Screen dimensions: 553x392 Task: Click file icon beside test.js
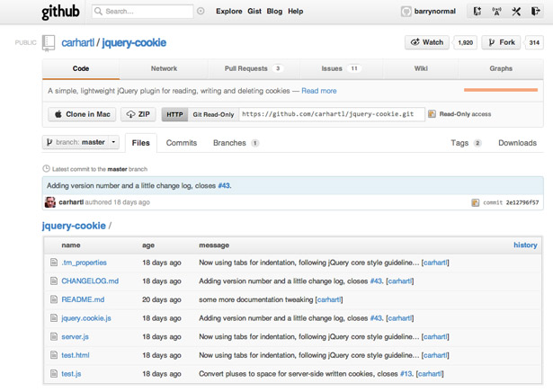pyautogui.click(x=54, y=374)
